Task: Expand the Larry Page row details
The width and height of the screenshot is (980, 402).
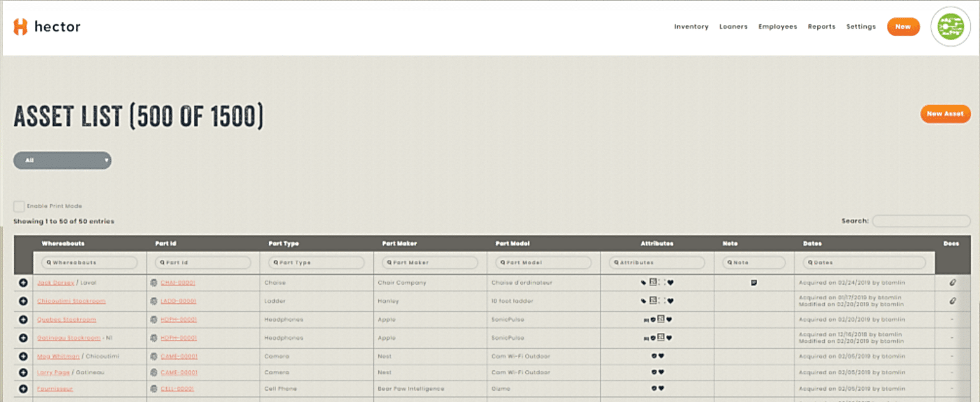Action: click(23, 373)
